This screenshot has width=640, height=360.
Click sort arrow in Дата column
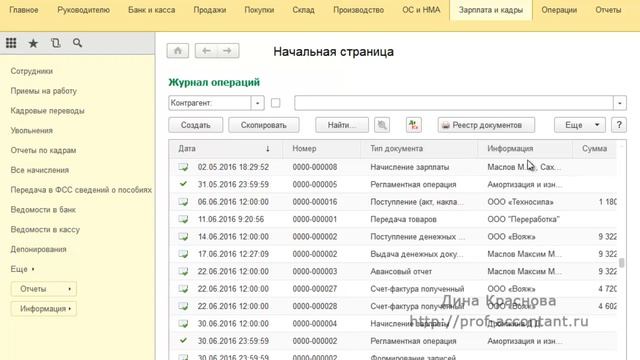pyautogui.click(x=268, y=149)
